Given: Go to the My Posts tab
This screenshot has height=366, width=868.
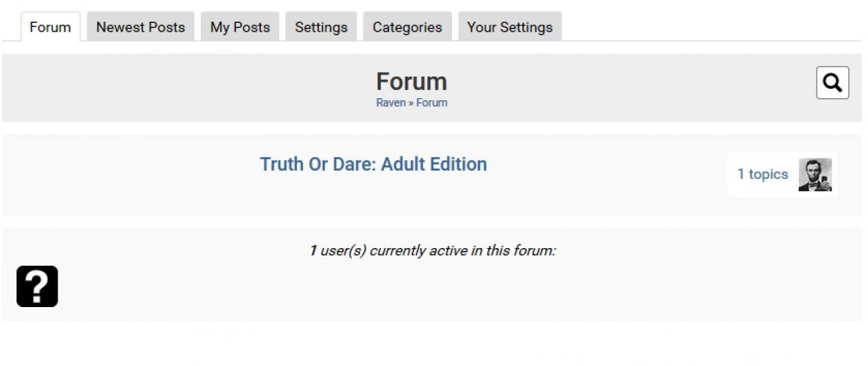Looking at the screenshot, I should click(240, 27).
